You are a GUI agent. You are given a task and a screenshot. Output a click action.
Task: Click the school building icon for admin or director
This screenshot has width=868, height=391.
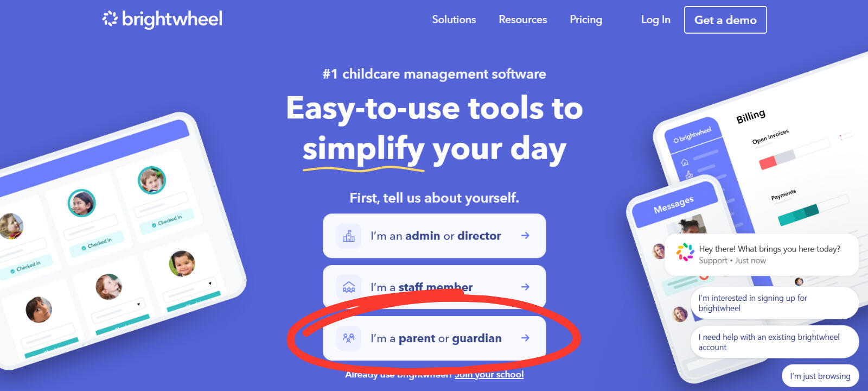(348, 236)
